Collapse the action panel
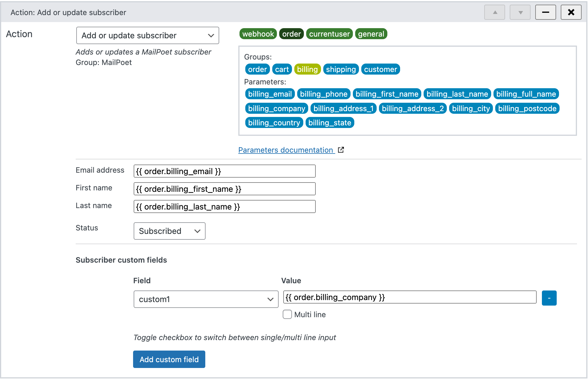The image size is (588, 379). coord(545,12)
